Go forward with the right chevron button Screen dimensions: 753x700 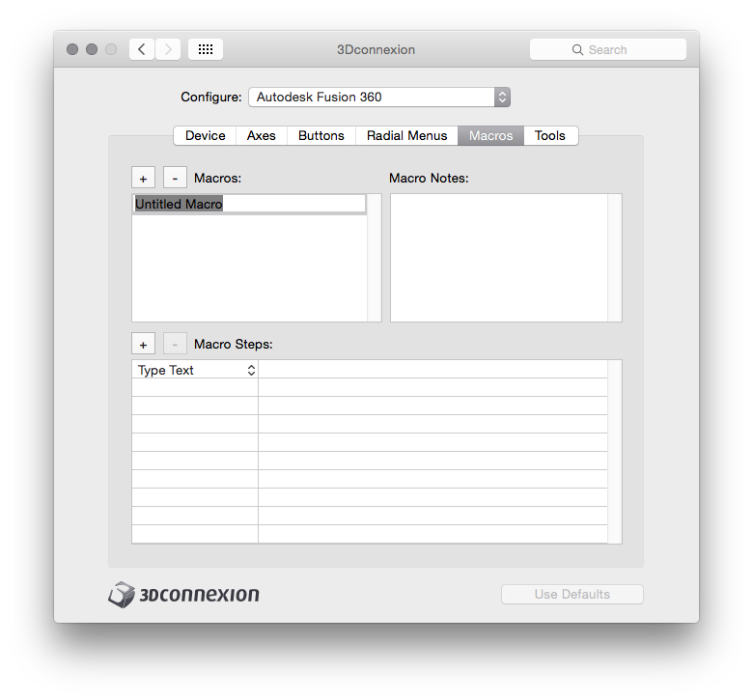click(x=168, y=49)
